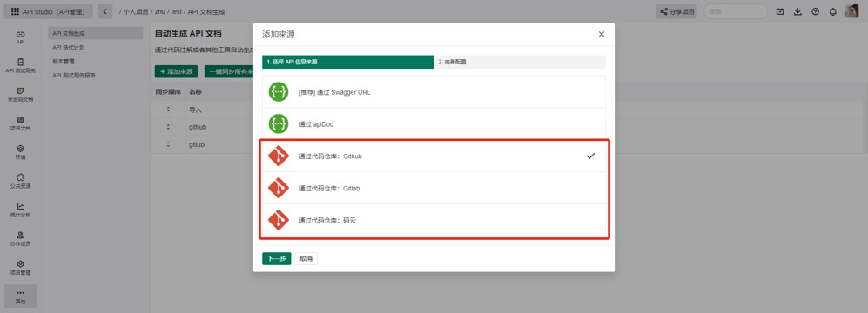Open 项目管理 in sidebar

21,267
